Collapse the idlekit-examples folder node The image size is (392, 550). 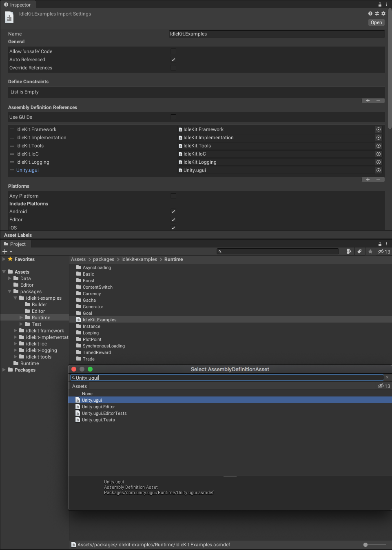pos(16,298)
